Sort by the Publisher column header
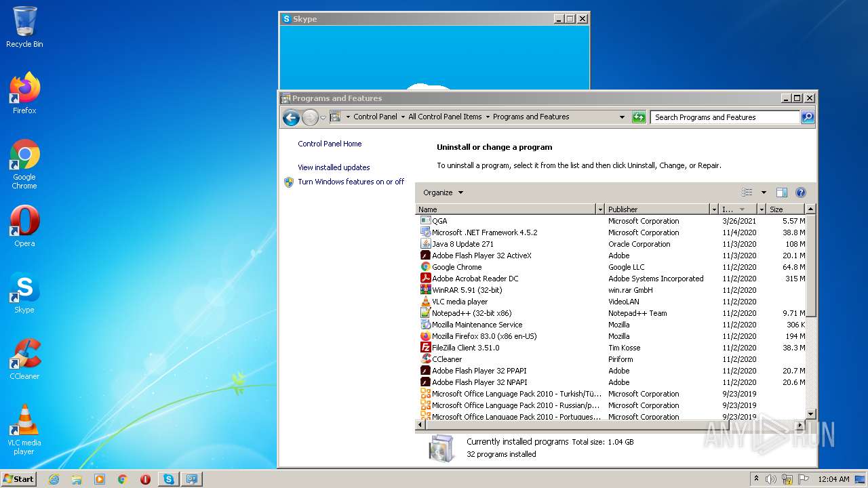Image resolution: width=868 pixels, height=488 pixels. point(657,209)
